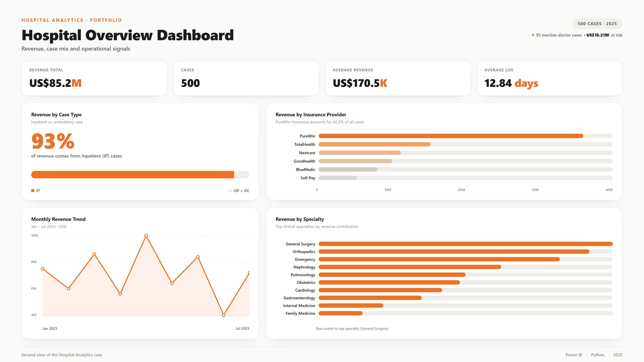Click Second view of Hospital Analytics footer

pos(62,355)
